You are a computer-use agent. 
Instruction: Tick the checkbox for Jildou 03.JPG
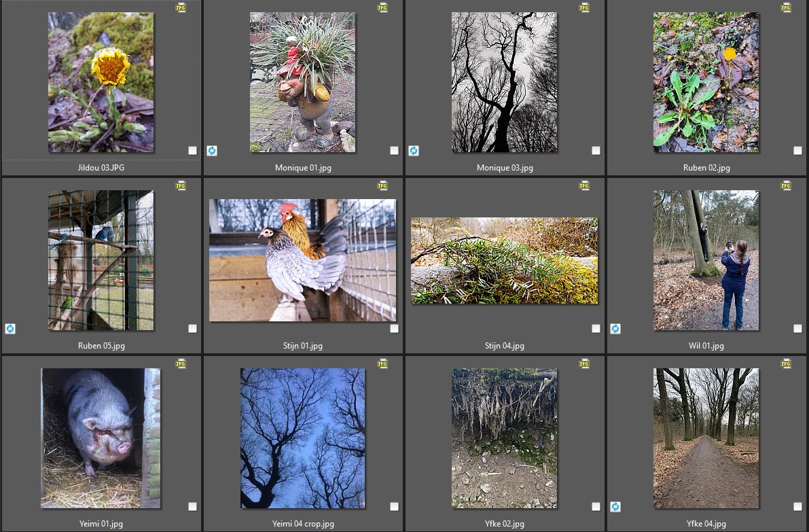point(192,151)
